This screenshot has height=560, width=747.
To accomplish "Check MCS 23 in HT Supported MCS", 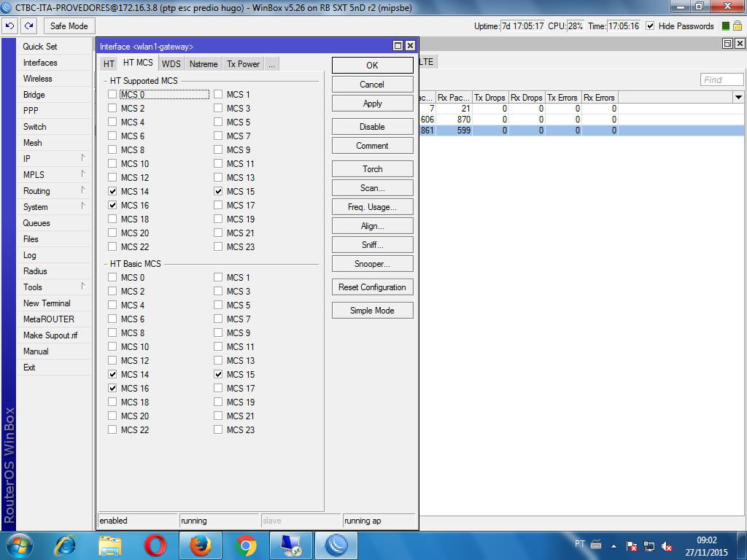I will (218, 246).
